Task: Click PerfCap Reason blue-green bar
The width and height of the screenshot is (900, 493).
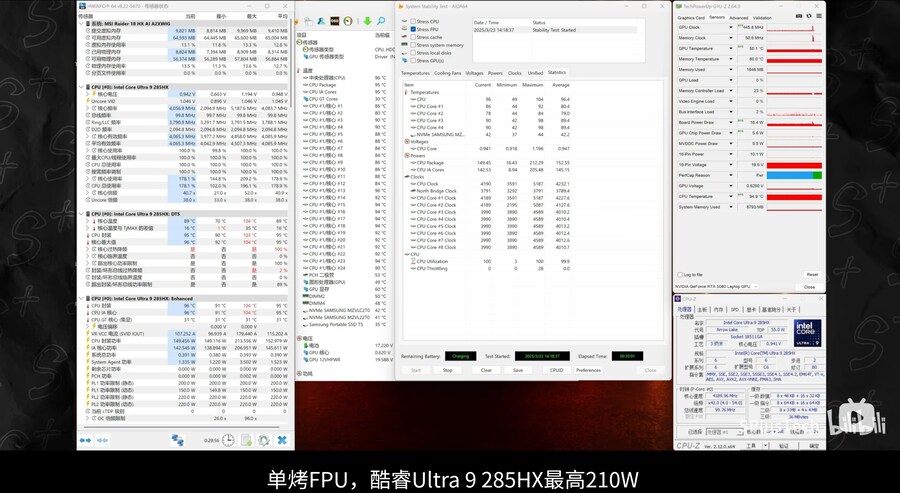Action: pyautogui.click(x=794, y=176)
